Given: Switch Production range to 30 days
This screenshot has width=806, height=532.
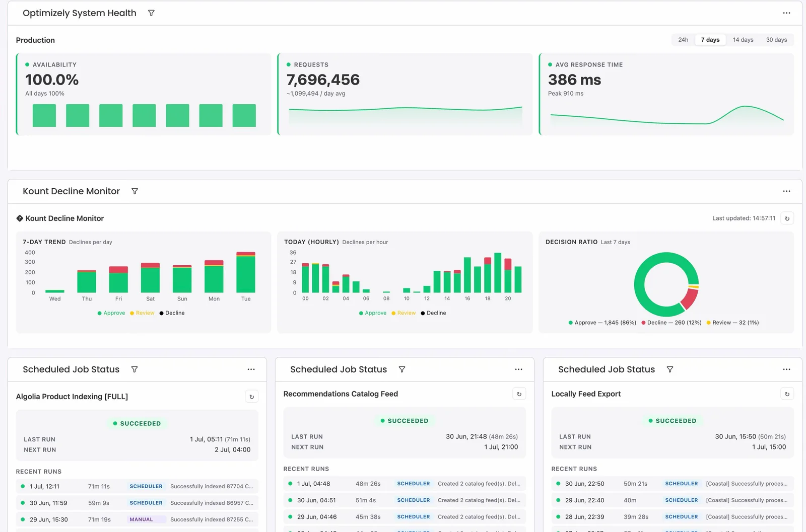Looking at the screenshot, I should pyautogui.click(x=776, y=40).
